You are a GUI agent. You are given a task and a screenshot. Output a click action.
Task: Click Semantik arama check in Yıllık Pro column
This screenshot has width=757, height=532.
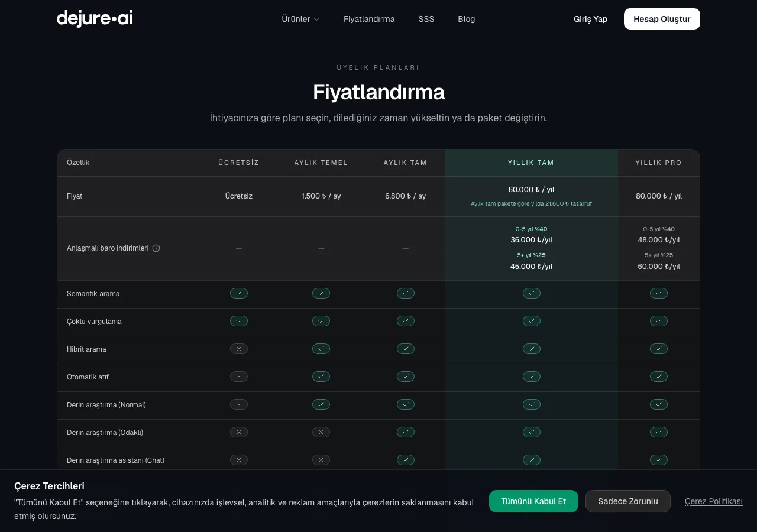659,293
